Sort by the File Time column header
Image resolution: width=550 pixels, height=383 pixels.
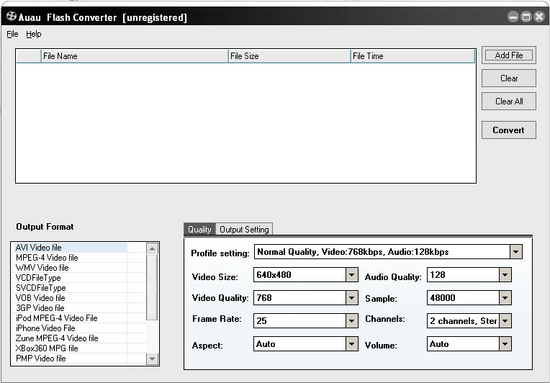412,56
